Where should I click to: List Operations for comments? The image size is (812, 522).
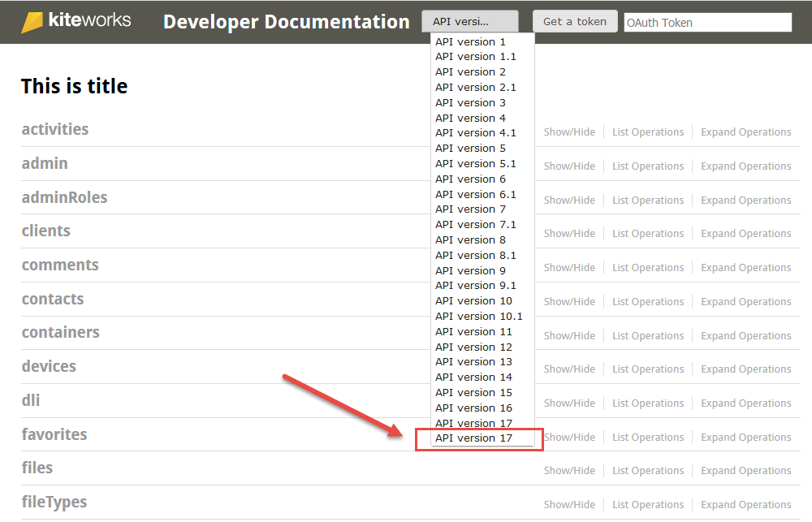click(x=648, y=268)
